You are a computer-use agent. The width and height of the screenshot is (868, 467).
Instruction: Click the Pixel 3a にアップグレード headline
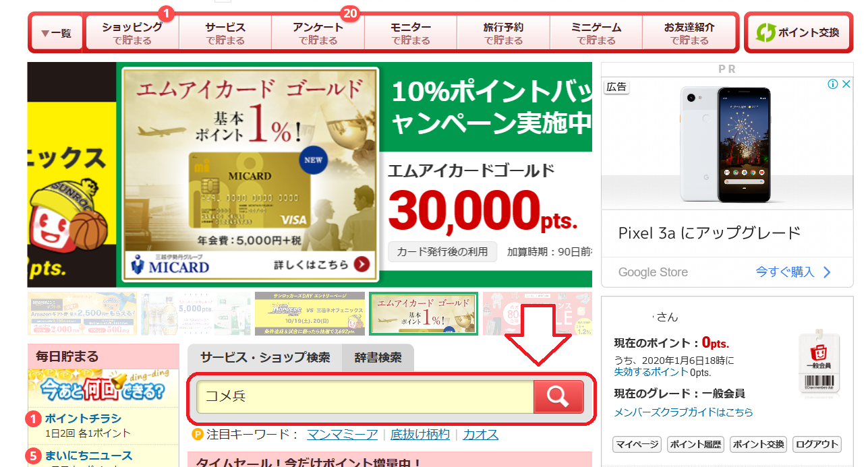710,233
